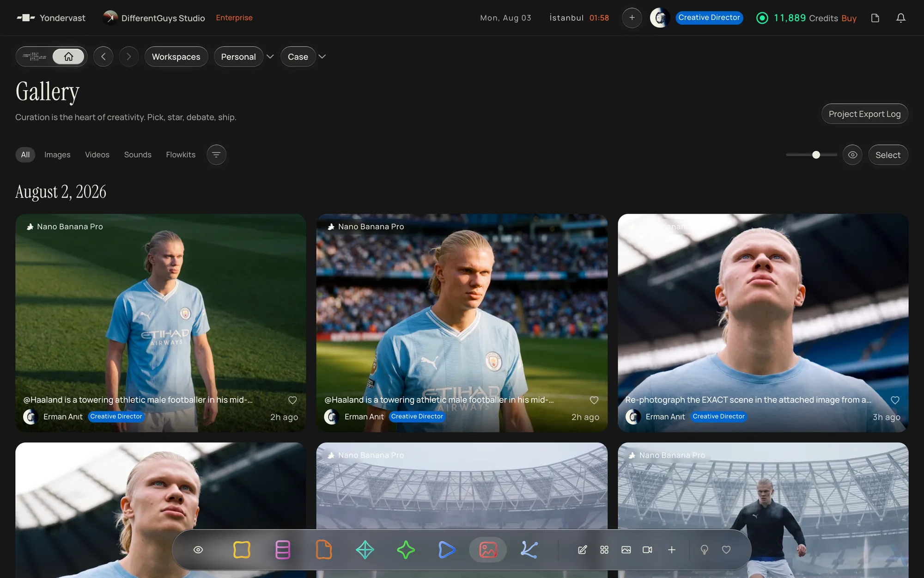The image size is (924, 578).
Task: Open the Haaland running in stadium thumbnail
Action: tap(763, 510)
